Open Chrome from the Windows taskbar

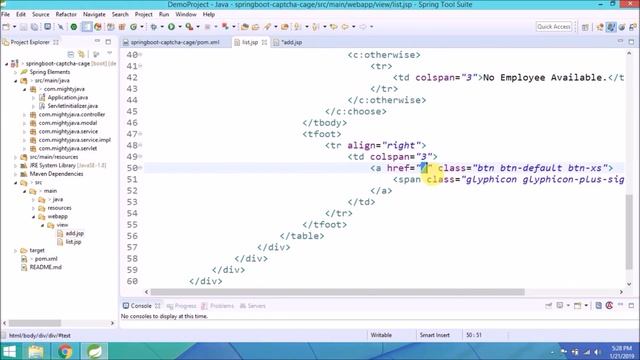coord(64,351)
